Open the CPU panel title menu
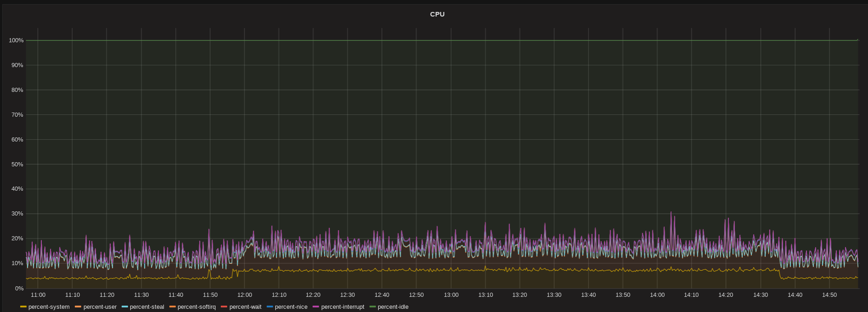The width and height of the screenshot is (868, 312). click(x=437, y=14)
